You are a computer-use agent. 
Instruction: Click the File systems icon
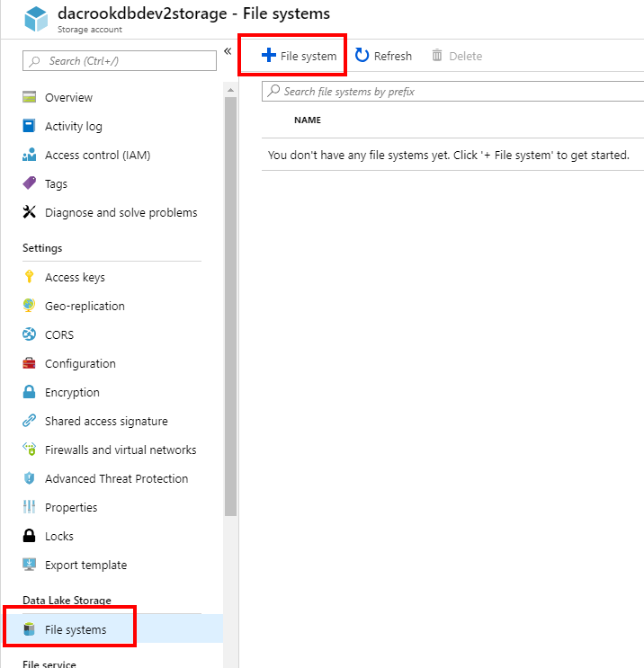pos(29,628)
